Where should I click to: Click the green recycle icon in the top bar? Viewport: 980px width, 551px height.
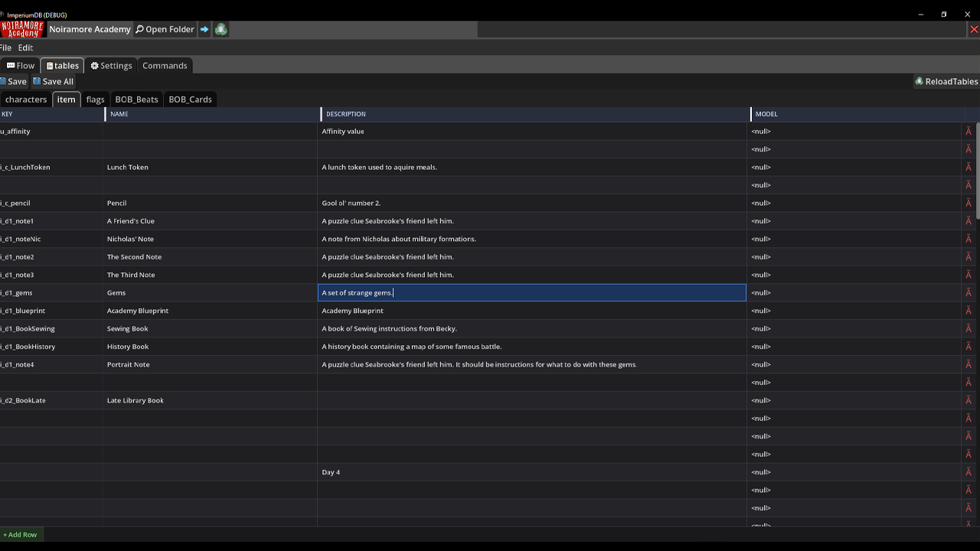[x=220, y=29]
